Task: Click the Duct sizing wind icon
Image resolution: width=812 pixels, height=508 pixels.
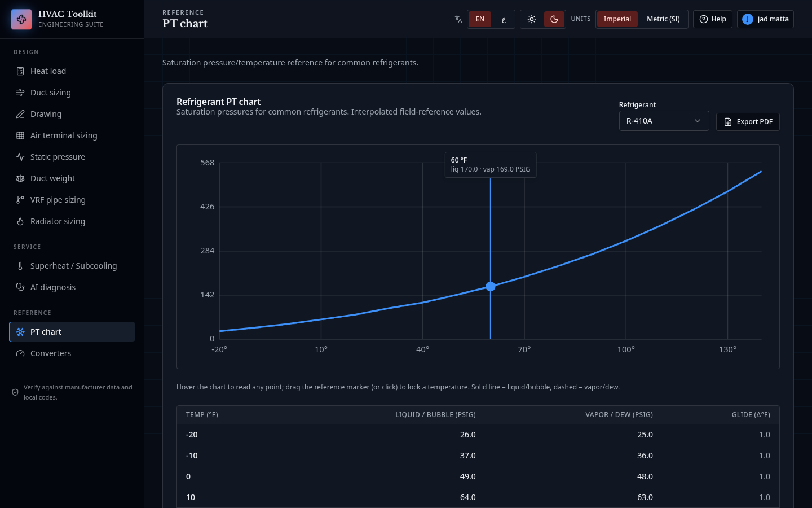Action: click(x=20, y=93)
